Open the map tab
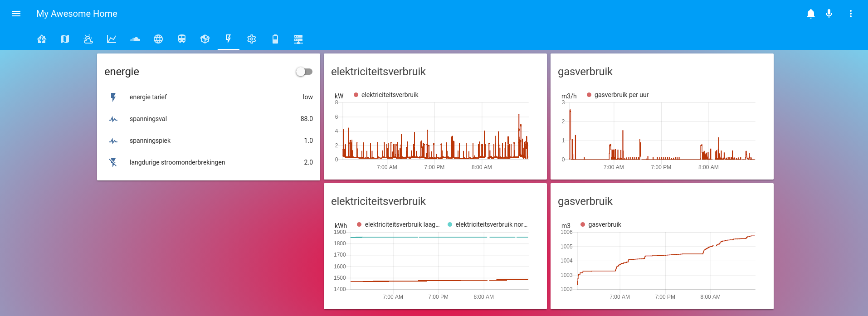Image resolution: width=868 pixels, height=316 pixels. [65, 39]
